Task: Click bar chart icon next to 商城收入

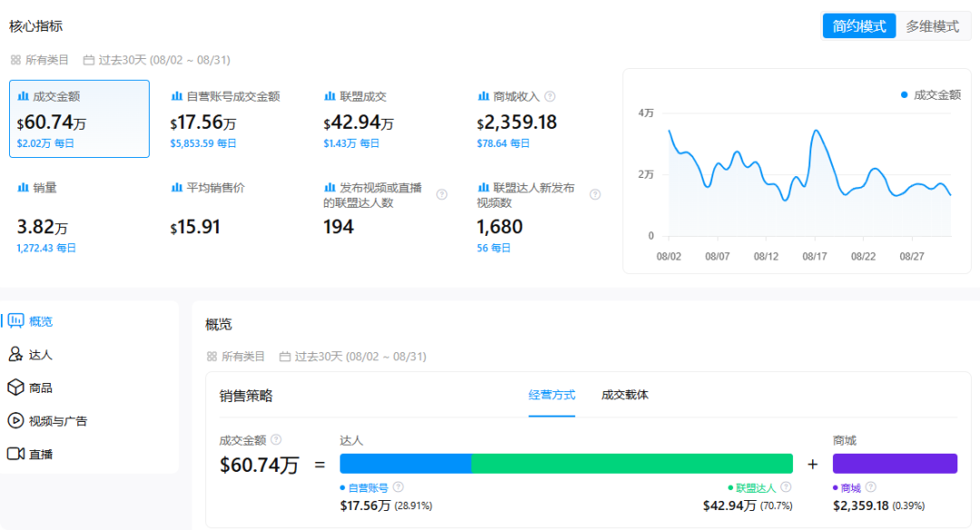Action: 483,96
